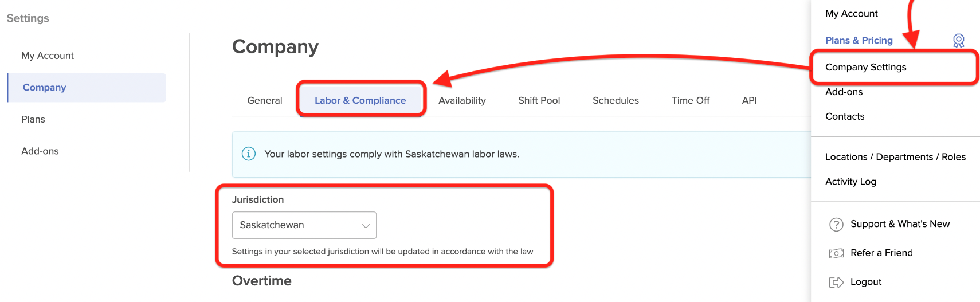Select Company Settings in the account menu

[x=865, y=67]
